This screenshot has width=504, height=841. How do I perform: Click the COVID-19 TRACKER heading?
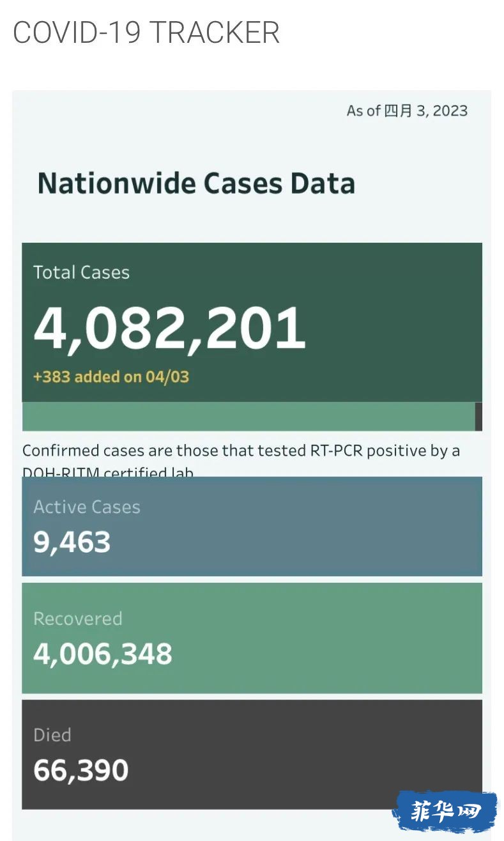(146, 33)
